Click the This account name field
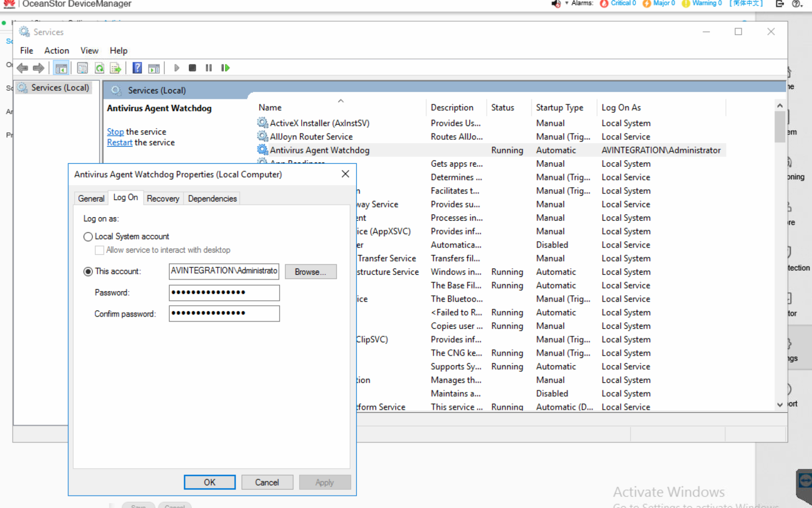Screen dimensions: 812x508 [224, 271]
